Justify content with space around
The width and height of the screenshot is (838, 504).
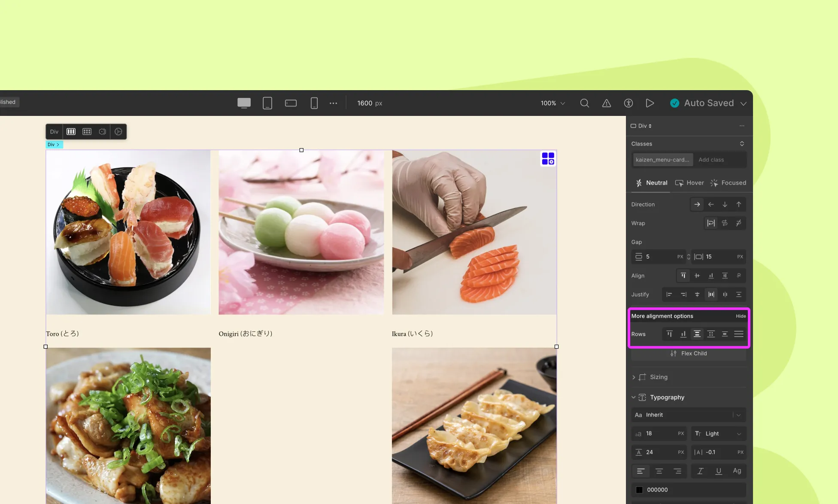click(725, 295)
